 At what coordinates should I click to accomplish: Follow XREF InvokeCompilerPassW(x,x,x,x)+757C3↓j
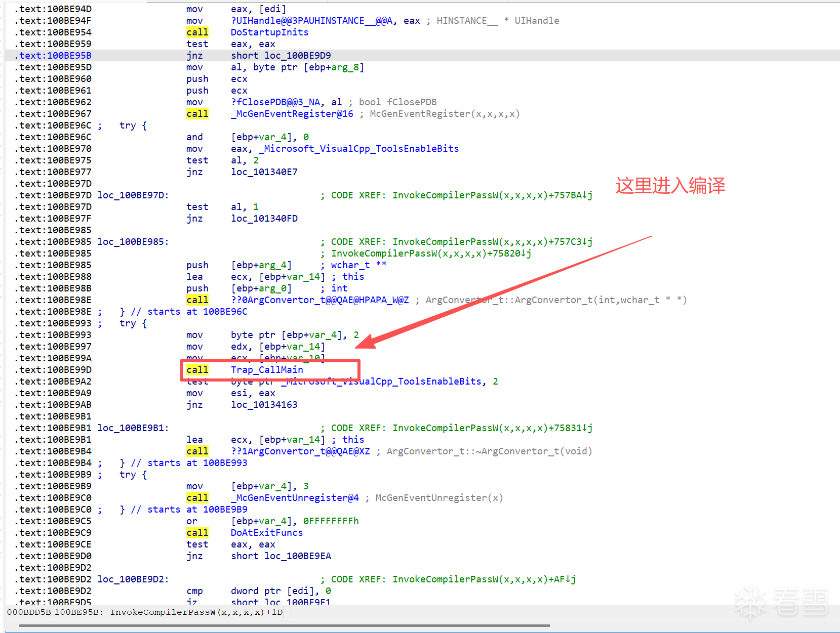click(x=492, y=242)
